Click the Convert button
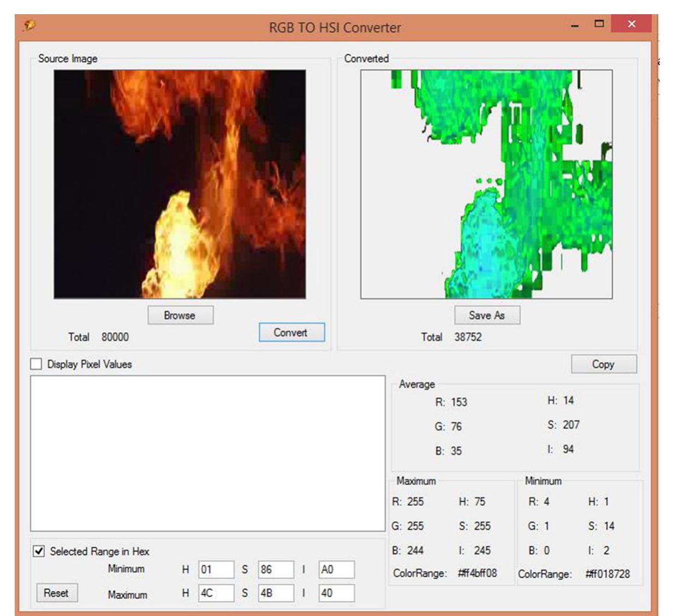This screenshot has height=616, width=673. pos(291,333)
